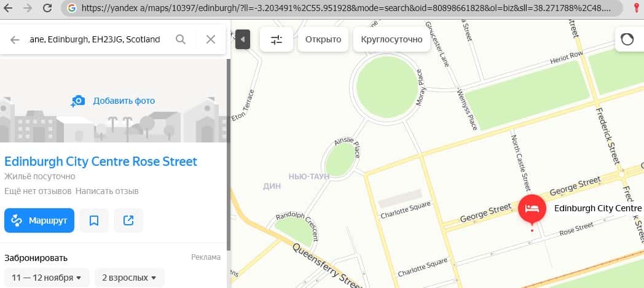Click the round icon button at top right

click(627, 39)
